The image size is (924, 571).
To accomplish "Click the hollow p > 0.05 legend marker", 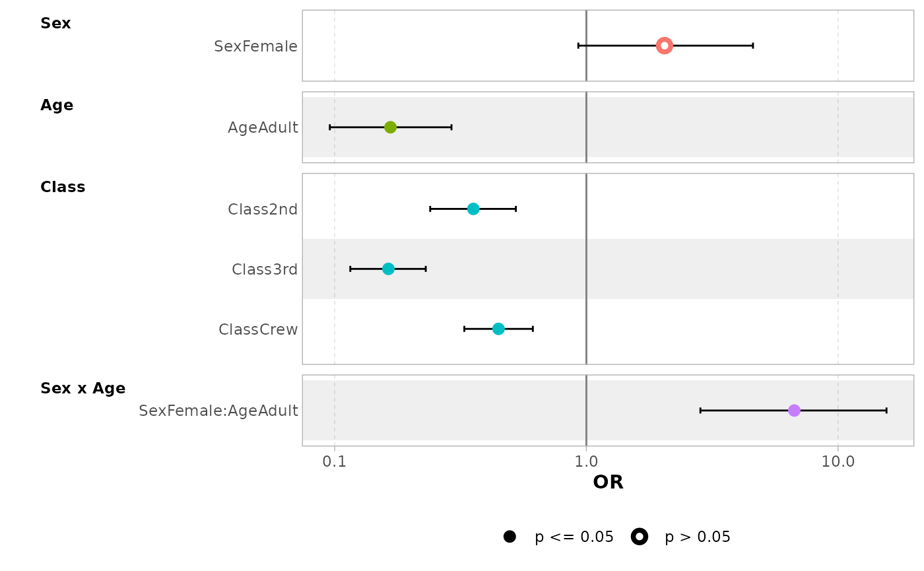I will tap(639, 537).
